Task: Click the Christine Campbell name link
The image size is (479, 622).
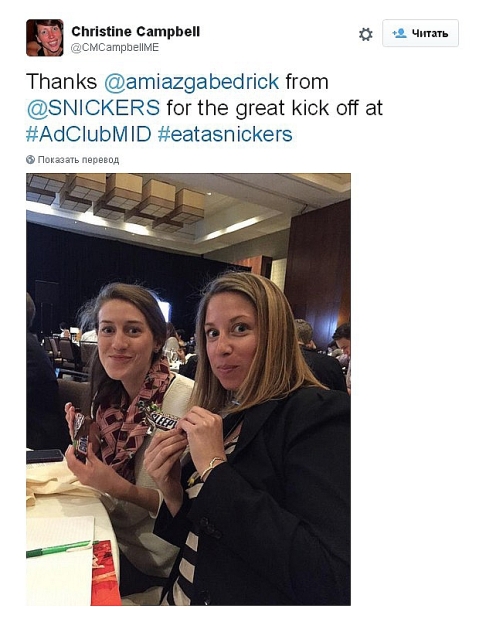Action: pos(136,31)
